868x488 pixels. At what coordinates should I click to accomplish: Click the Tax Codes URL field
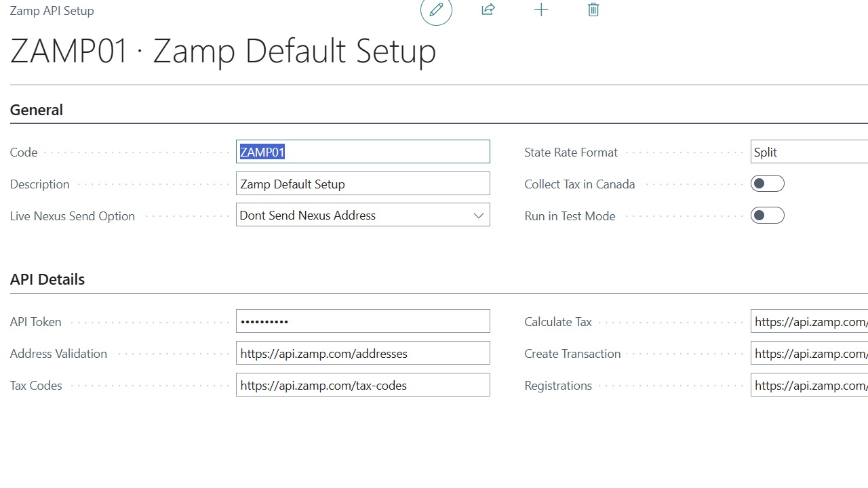pyautogui.click(x=363, y=385)
